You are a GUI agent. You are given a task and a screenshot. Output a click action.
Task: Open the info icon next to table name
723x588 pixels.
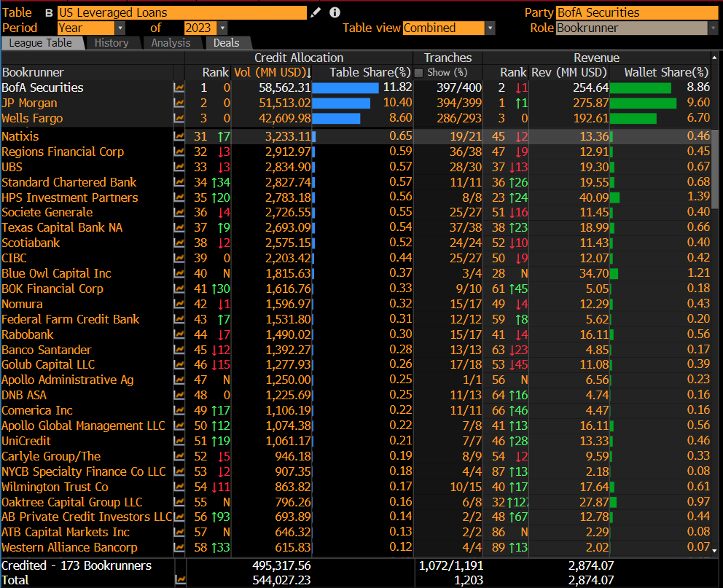click(x=335, y=12)
